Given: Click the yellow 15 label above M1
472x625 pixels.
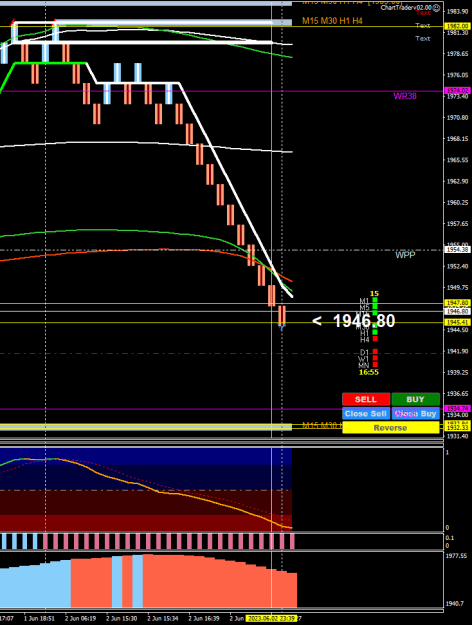Looking at the screenshot, I should (374, 294).
